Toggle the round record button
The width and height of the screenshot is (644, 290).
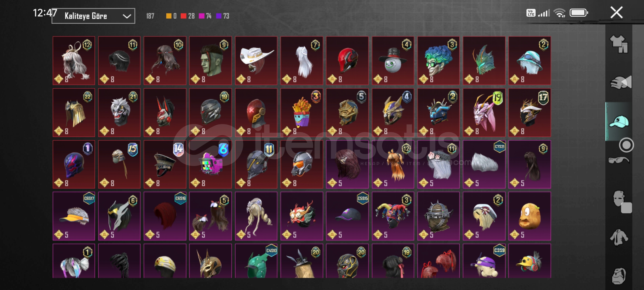pyautogui.click(x=626, y=145)
